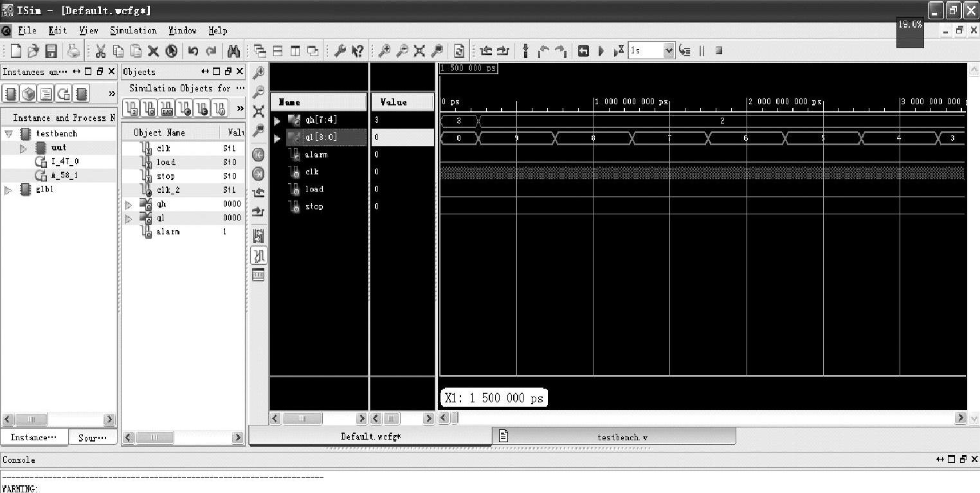Toggle the variables filter in Objects panel
980x493 pixels.
[219, 108]
